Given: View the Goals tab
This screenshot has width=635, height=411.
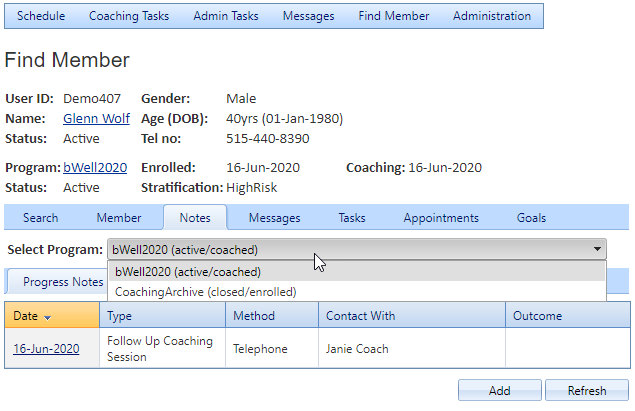Looking at the screenshot, I should click(x=531, y=218).
